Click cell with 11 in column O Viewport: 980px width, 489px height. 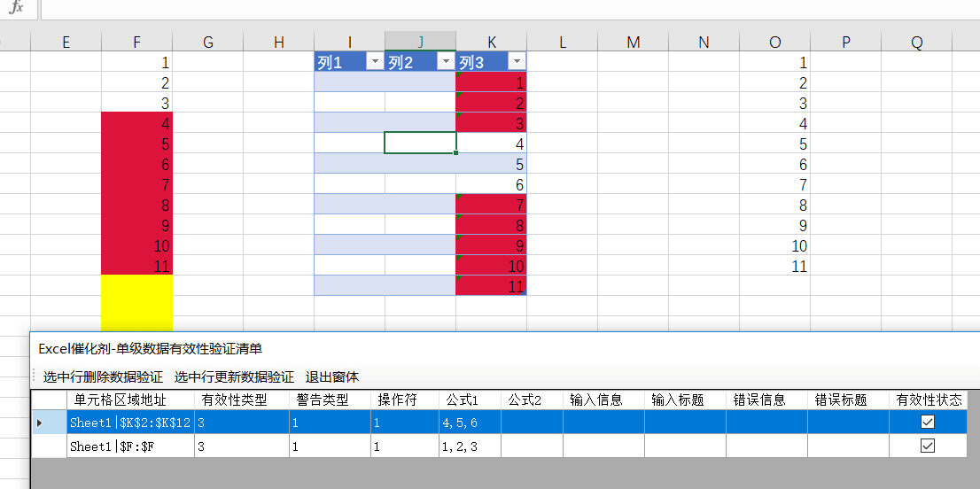click(x=775, y=266)
